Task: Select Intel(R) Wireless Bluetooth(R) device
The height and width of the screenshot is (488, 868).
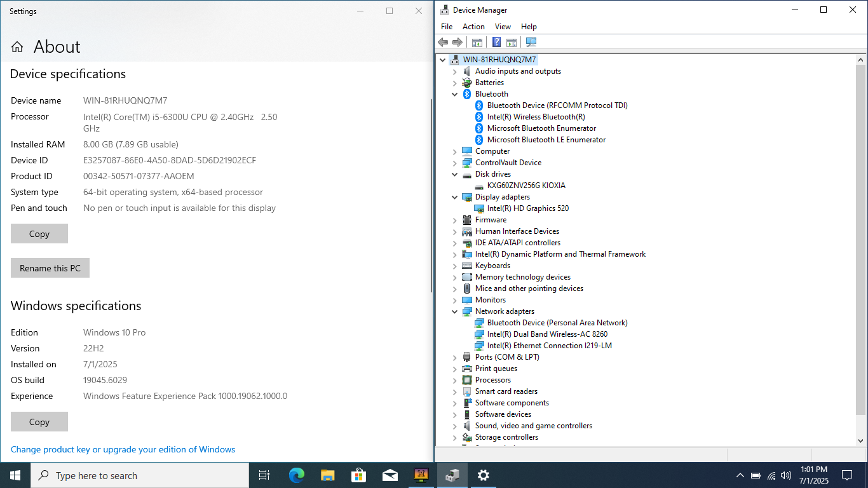Action: pyautogui.click(x=536, y=117)
